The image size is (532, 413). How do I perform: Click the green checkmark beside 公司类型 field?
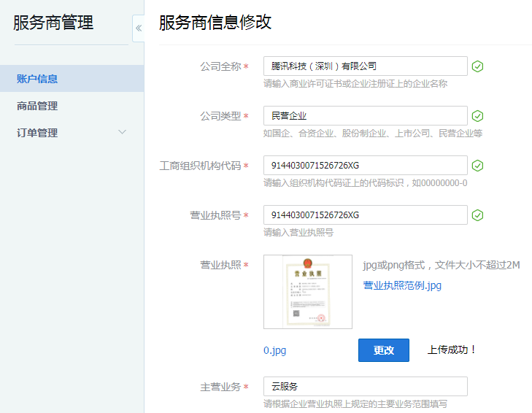tap(477, 116)
